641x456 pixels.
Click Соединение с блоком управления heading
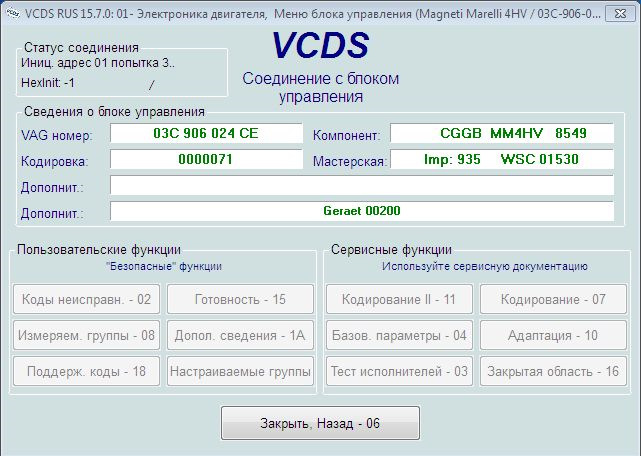pos(320,88)
